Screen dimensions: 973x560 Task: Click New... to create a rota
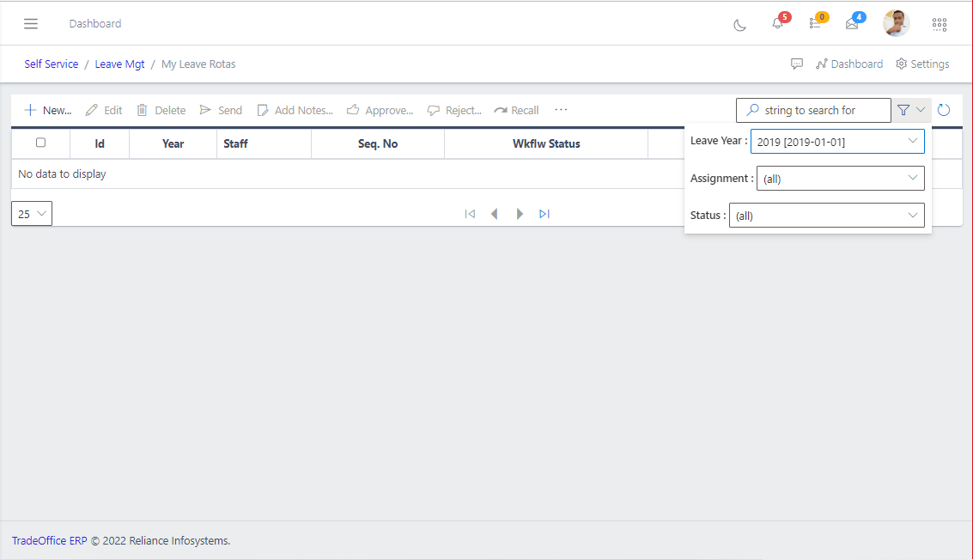[48, 110]
